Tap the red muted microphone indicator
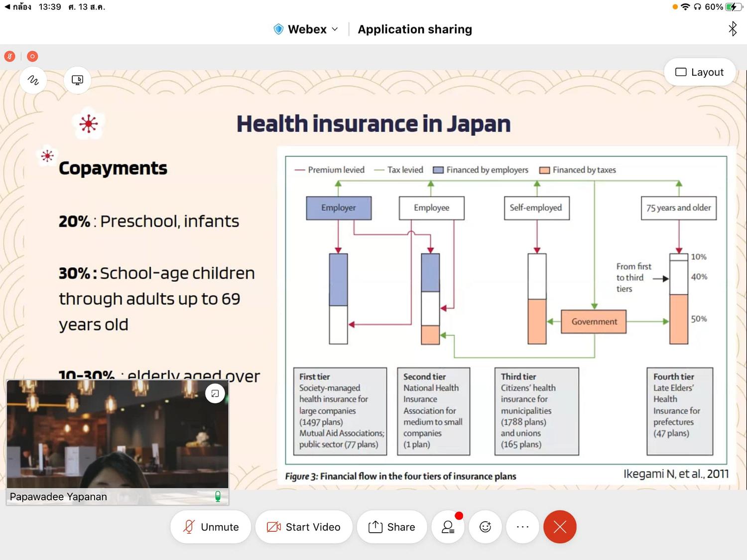Viewport: 747px width, 560px height. (x=9, y=56)
